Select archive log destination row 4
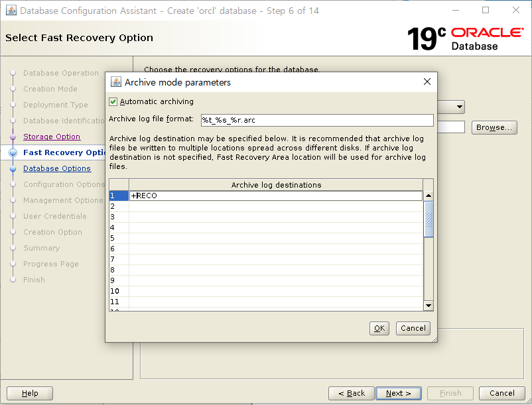 266,227
